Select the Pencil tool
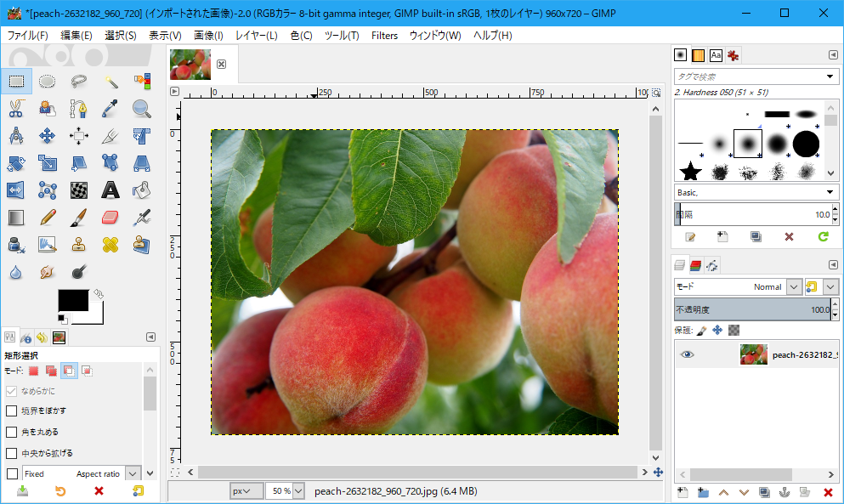Viewport: 844px width, 504px height. [48, 218]
